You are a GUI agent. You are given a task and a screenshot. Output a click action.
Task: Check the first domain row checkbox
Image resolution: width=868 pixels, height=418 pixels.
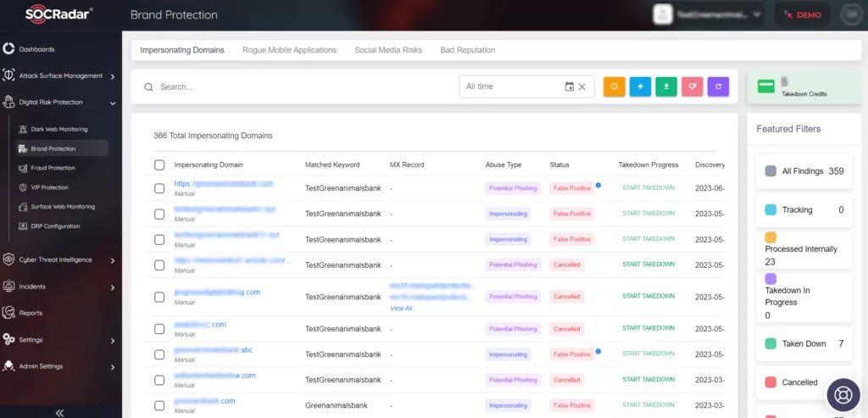point(159,188)
